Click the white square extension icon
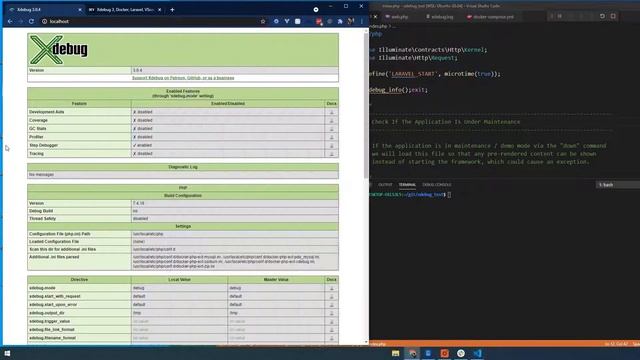Image resolution: width=640 pixels, height=360 pixels. tap(298, 21)
